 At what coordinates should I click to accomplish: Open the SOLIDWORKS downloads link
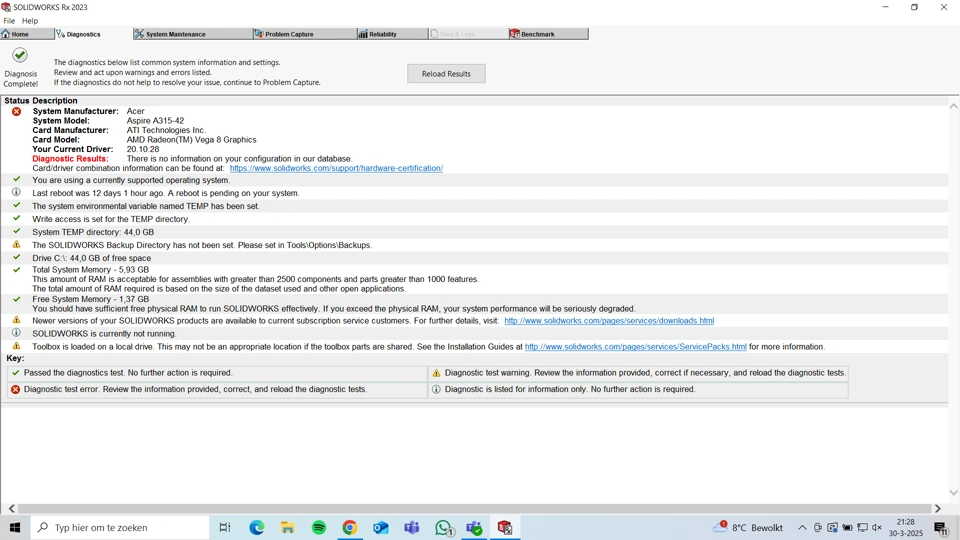(x=609, y=321)
